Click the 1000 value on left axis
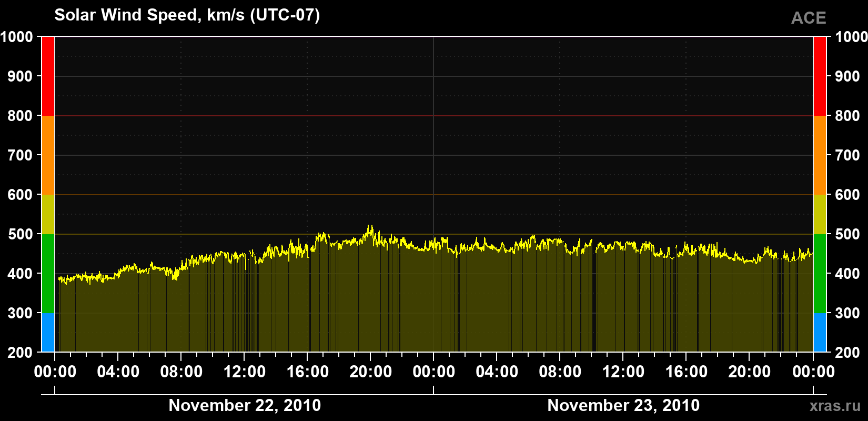Image resolution: width=868 pixels, height=421 pixels. tap(16, 37)
